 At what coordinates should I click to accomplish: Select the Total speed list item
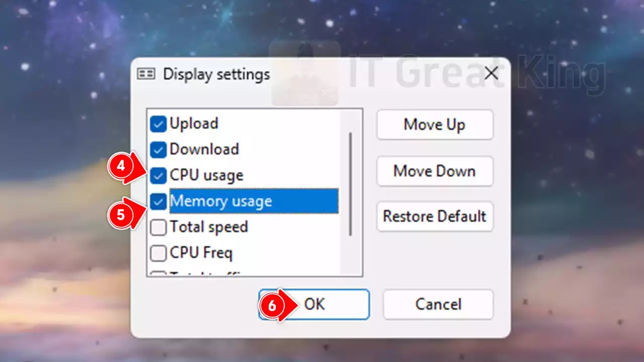click(x=209, y=227)
